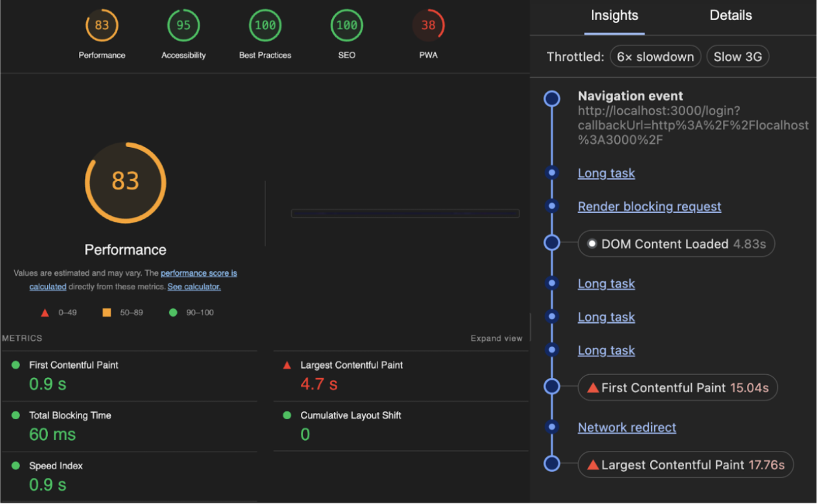Toggle the Slow 3G throttle chip
818x504 pixels.
(x=737, y=56)
